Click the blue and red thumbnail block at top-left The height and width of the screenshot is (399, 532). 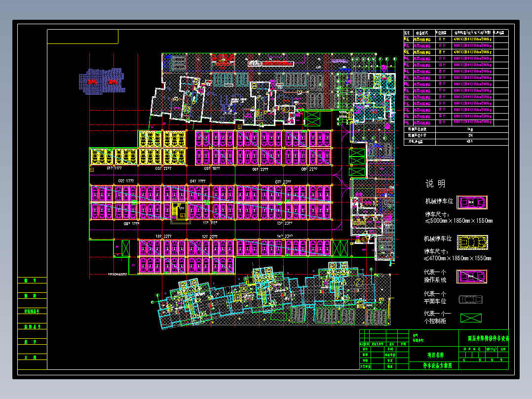pyautogui.click(x=101, y=81)
